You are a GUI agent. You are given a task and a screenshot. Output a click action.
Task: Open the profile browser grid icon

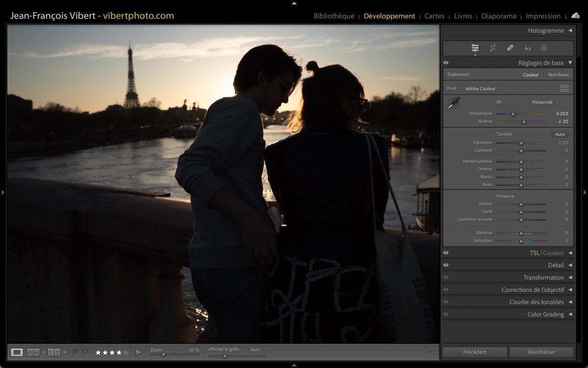click(564, 89)
